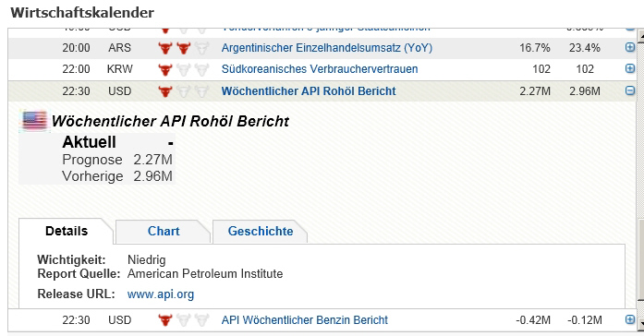Click the -0.12M previous value
This screenshot has width=644, height=336.
[585, 320]
